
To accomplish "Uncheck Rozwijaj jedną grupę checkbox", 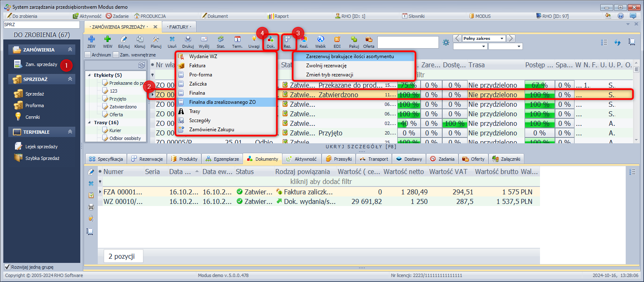I will [x=7, y=267].
